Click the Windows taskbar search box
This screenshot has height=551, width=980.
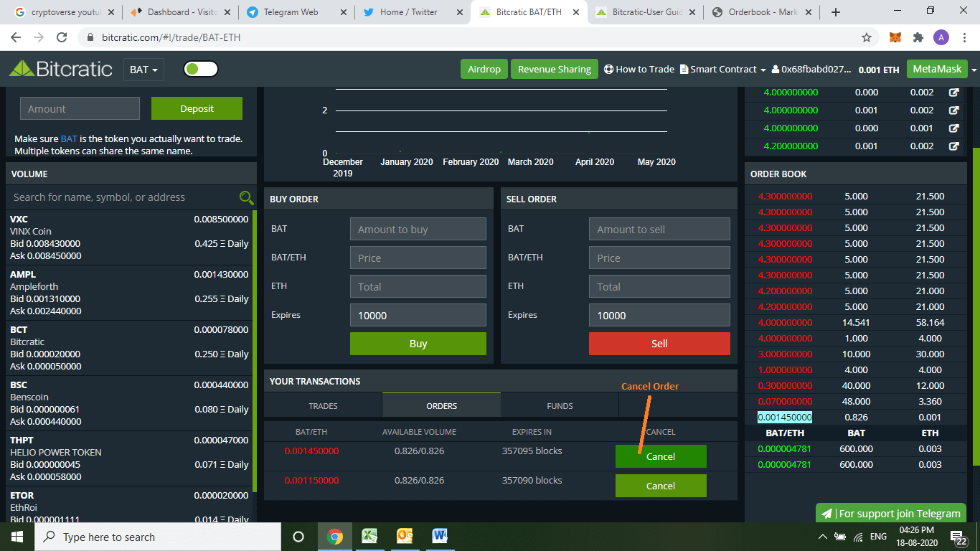157,537
